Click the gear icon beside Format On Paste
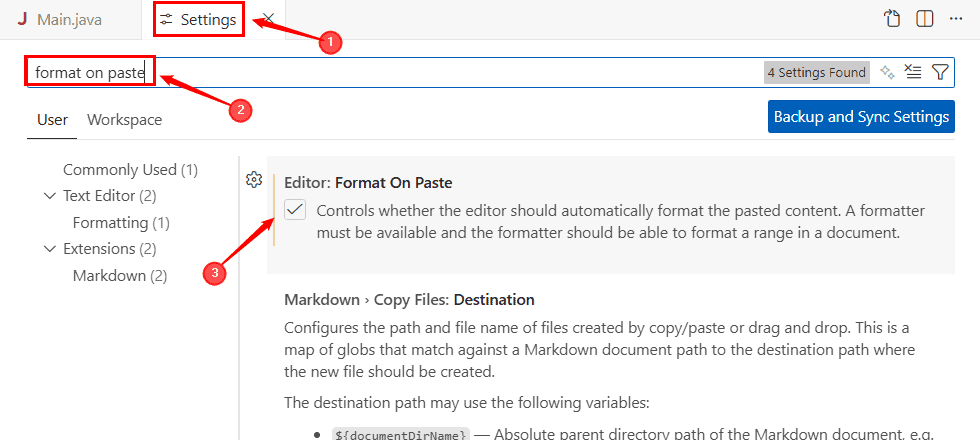 point(254,180)
